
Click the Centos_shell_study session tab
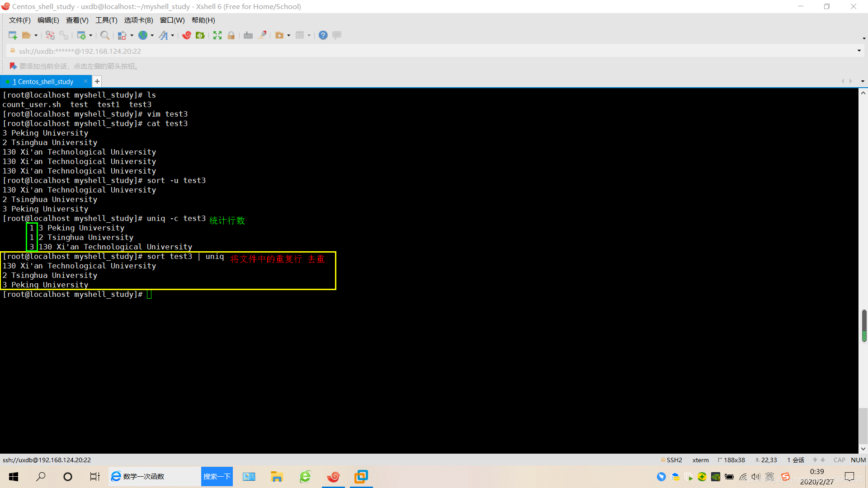tap(45, 81)
